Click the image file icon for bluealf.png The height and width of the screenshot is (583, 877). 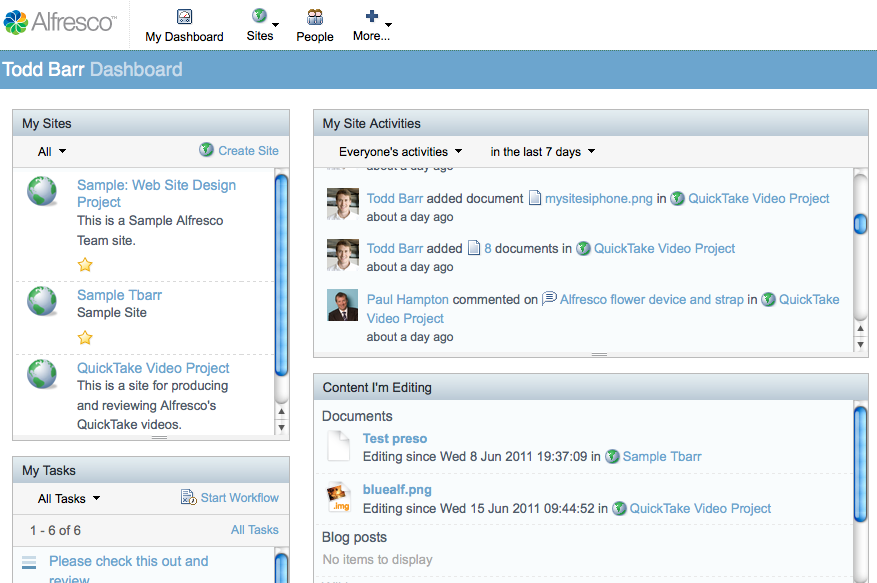pos(338,497)
